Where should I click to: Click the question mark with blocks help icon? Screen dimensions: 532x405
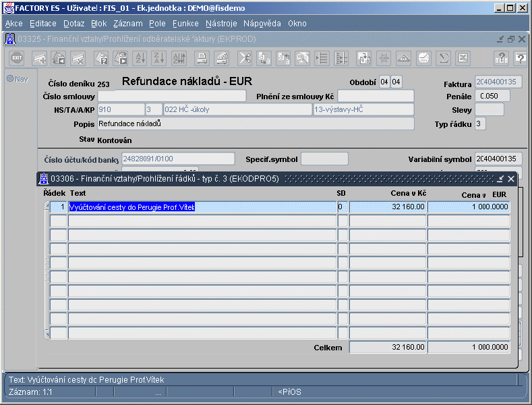[501, 58]
